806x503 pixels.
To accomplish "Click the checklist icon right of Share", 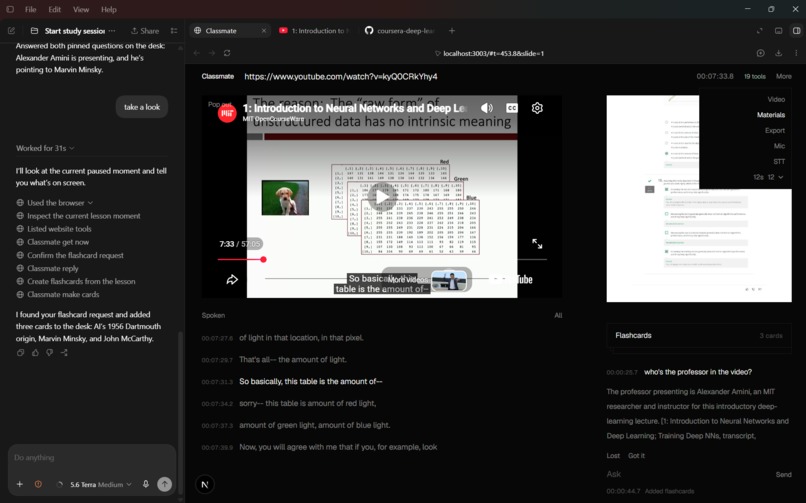I will (174, 31).
